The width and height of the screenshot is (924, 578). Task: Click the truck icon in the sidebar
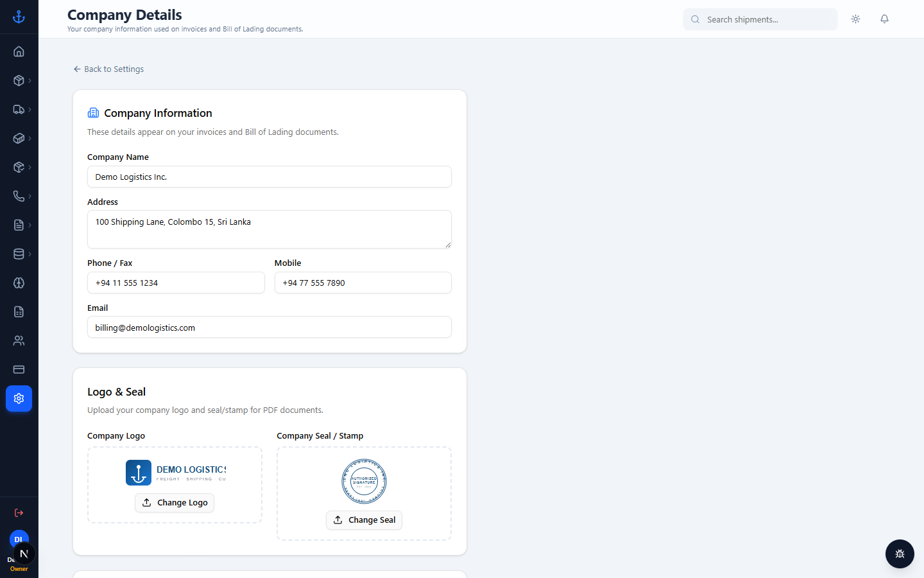pos(19,109)
